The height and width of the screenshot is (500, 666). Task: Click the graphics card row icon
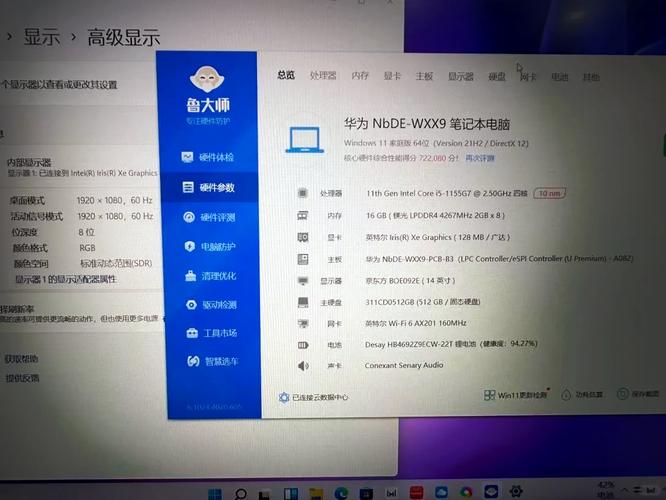click(x=303, y=237)
